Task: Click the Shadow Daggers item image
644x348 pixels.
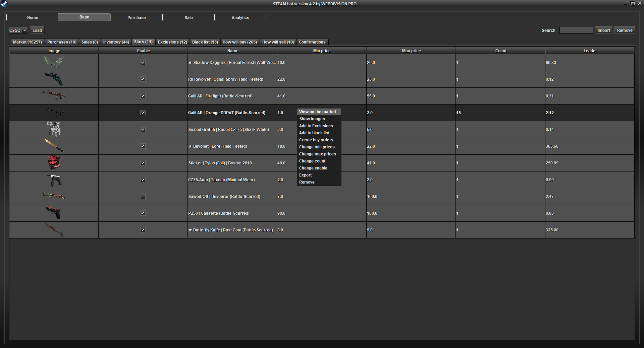Action: pos(54,62)
